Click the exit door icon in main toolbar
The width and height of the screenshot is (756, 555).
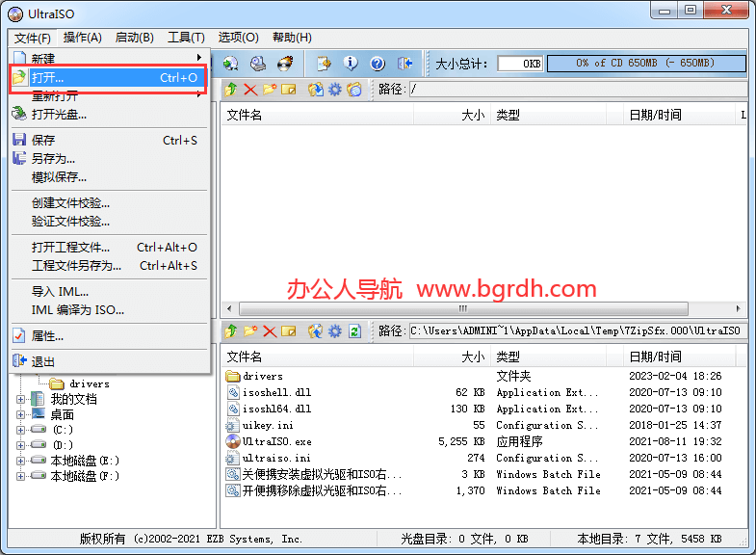(x=405, y=64)
